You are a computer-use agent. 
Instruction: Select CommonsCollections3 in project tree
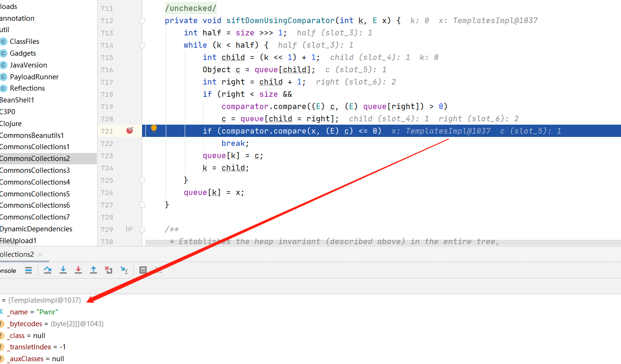[34, 170]
